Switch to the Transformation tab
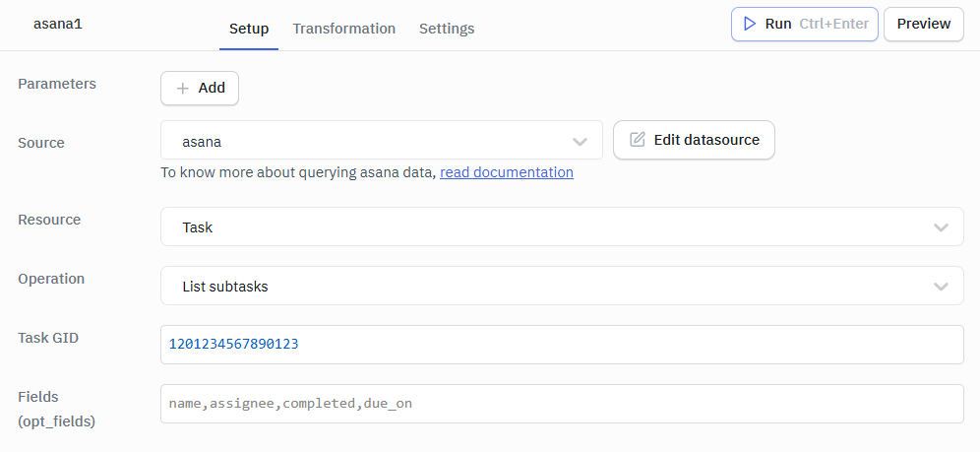This screenshot has width=980, height=452. [343, 29]
